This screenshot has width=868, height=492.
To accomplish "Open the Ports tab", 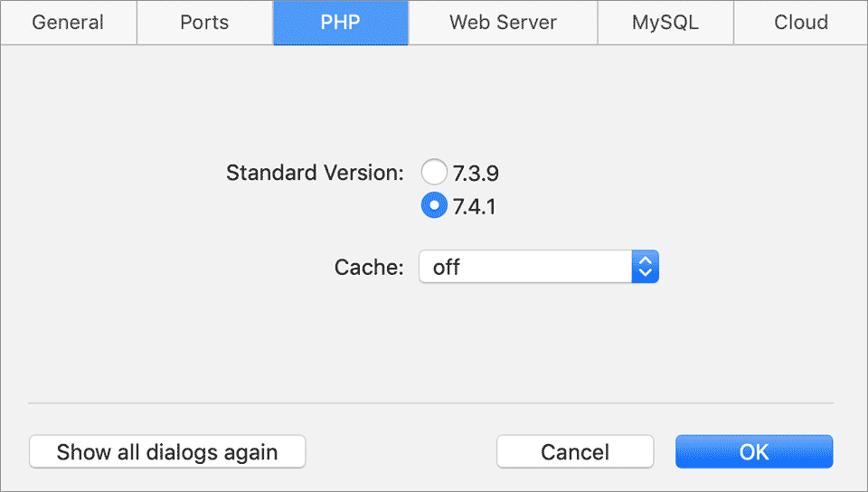I will pyautogui.click(x=204, y=23).
